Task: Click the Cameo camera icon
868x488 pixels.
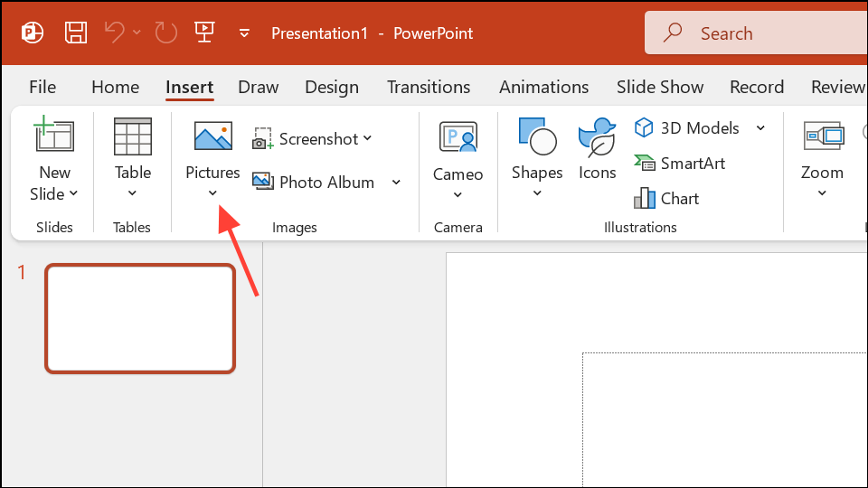Action: click(x=458, y=136)
